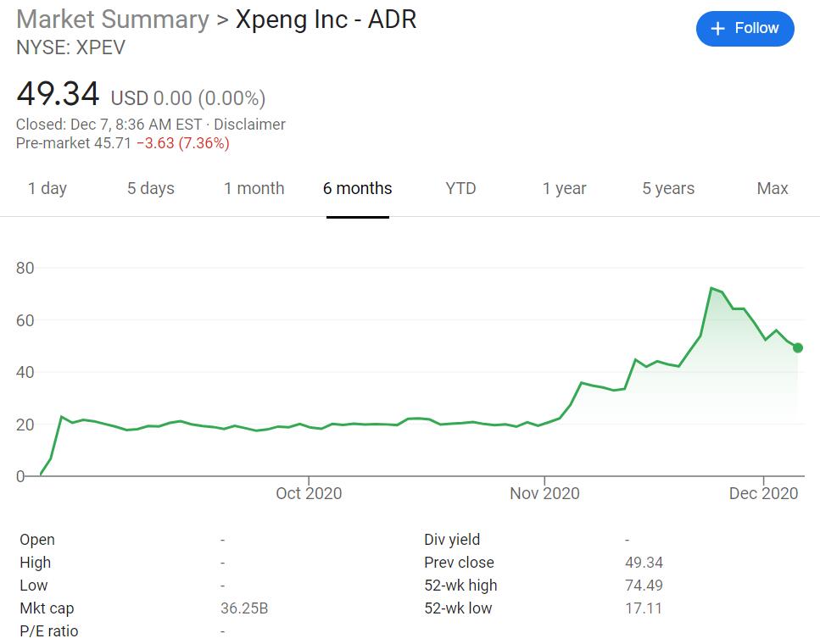The height and width of the screenshot is (644, 820).
Task: Click the plus icon in Follow button
Action: tap(717, 29)
